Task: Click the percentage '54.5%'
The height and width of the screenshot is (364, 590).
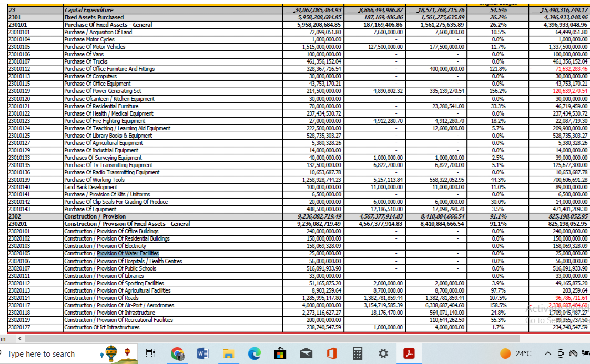Action: [498, 10]
